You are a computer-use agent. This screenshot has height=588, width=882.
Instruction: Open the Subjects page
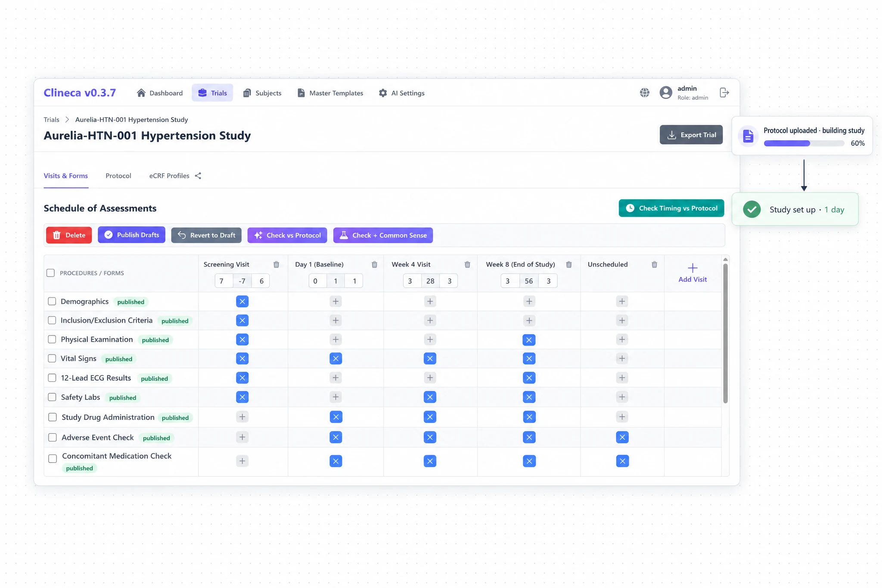pyautogui.click(x=262, y=93)
